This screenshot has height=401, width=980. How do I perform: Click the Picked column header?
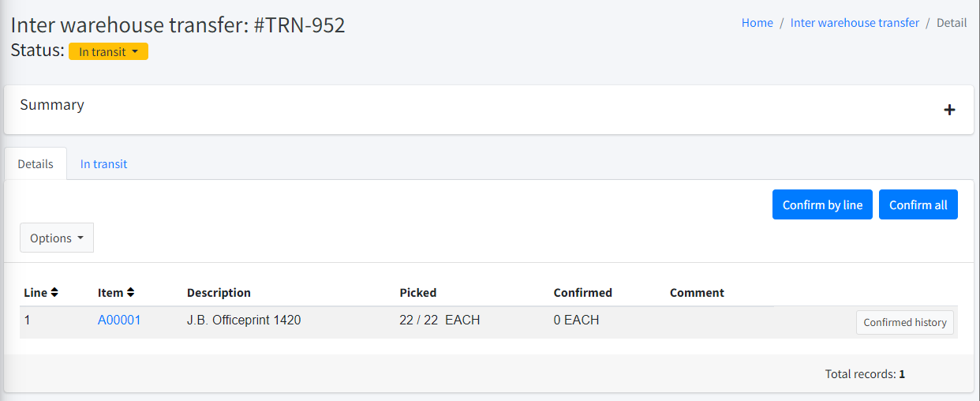(x=418, y=293)
